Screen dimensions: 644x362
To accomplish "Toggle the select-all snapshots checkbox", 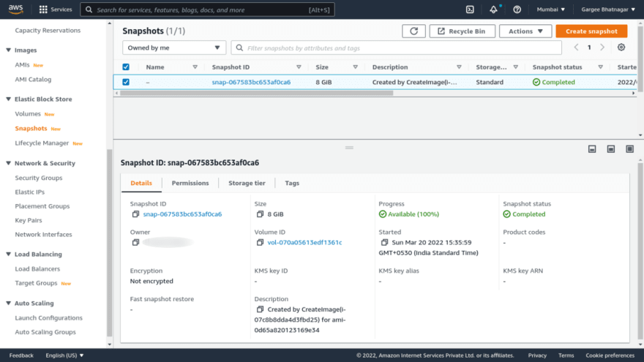I will (126, 67).
